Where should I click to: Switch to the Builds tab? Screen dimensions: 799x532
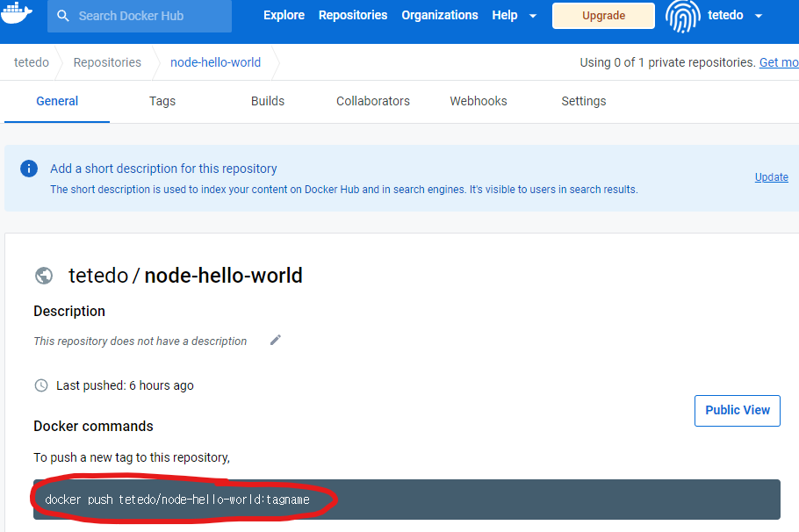point(268,101)
